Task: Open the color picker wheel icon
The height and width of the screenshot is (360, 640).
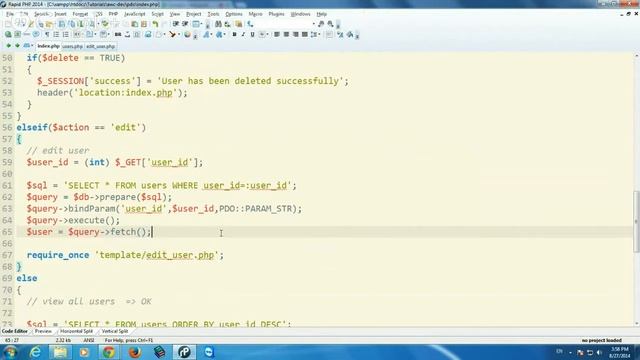Action: pos(187,35)
